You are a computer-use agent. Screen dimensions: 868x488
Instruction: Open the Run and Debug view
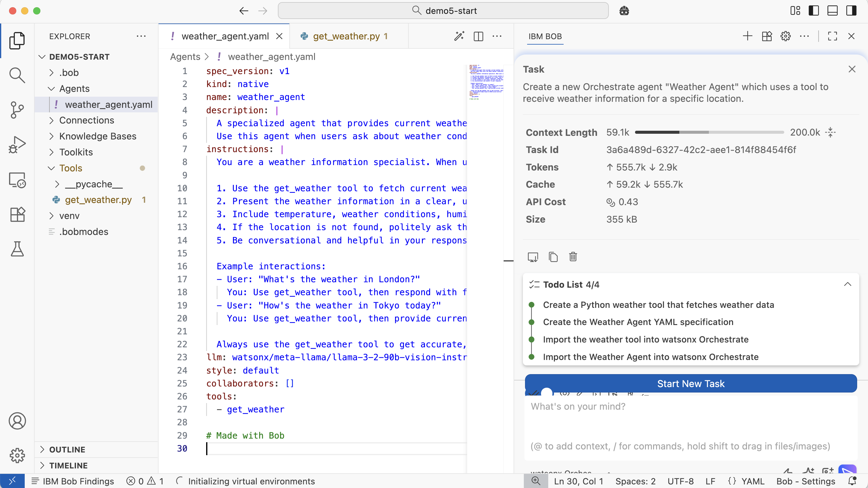pos(17,145)
